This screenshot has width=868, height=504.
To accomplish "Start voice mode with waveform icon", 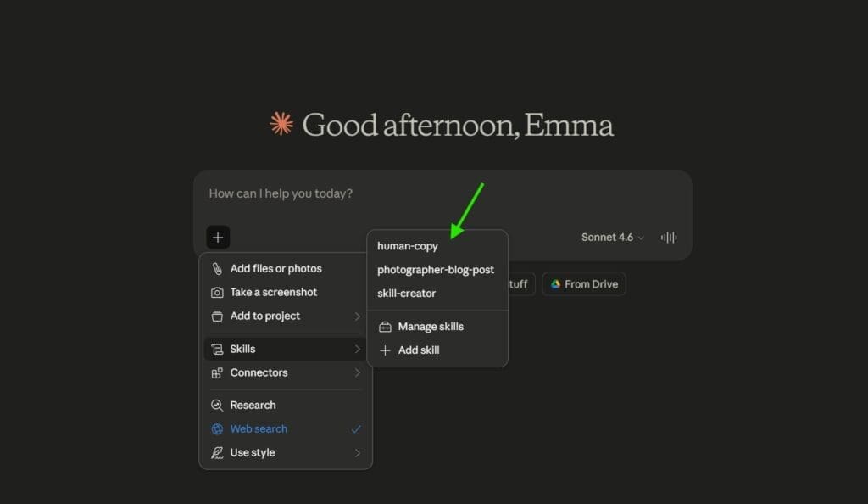I will coord(669,238).
